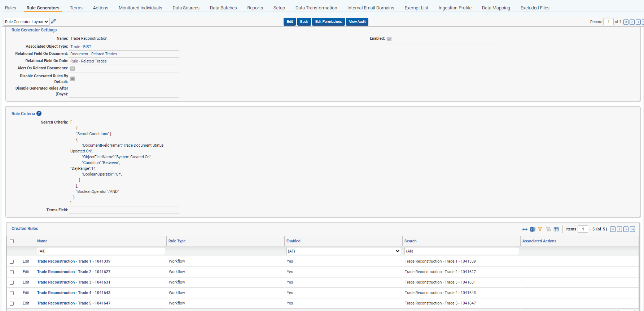Click the Items page number input in Created Rules
Image resolution: width=644 pixels, height=311 pixels.
pos(583,229)
